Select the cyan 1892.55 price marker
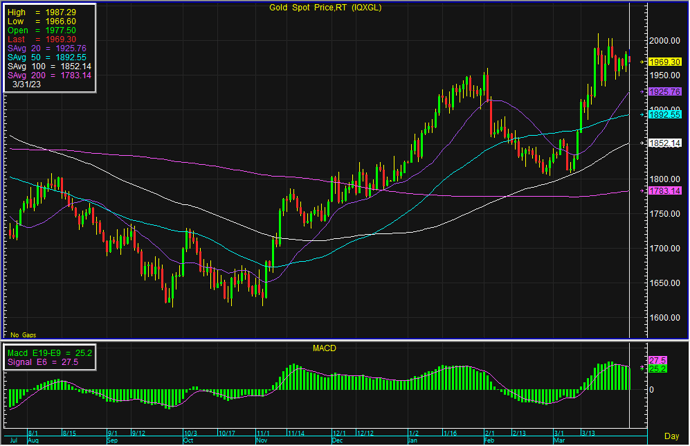690x446 pixels. pos(663,114)
